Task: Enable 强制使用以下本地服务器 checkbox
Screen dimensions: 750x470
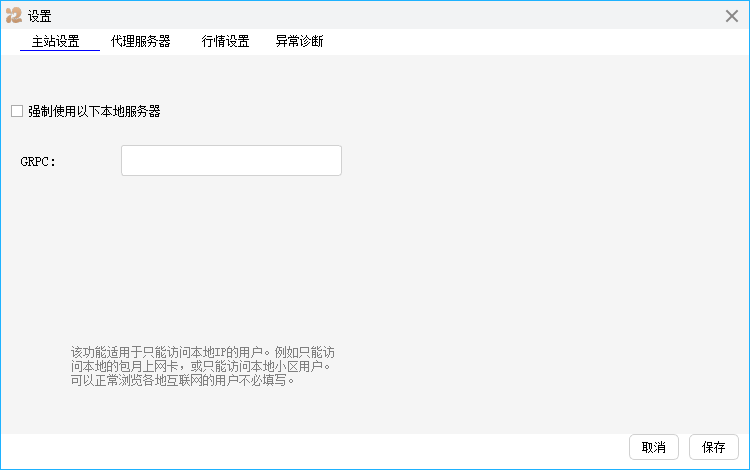Action: click(x=17, y=111)
